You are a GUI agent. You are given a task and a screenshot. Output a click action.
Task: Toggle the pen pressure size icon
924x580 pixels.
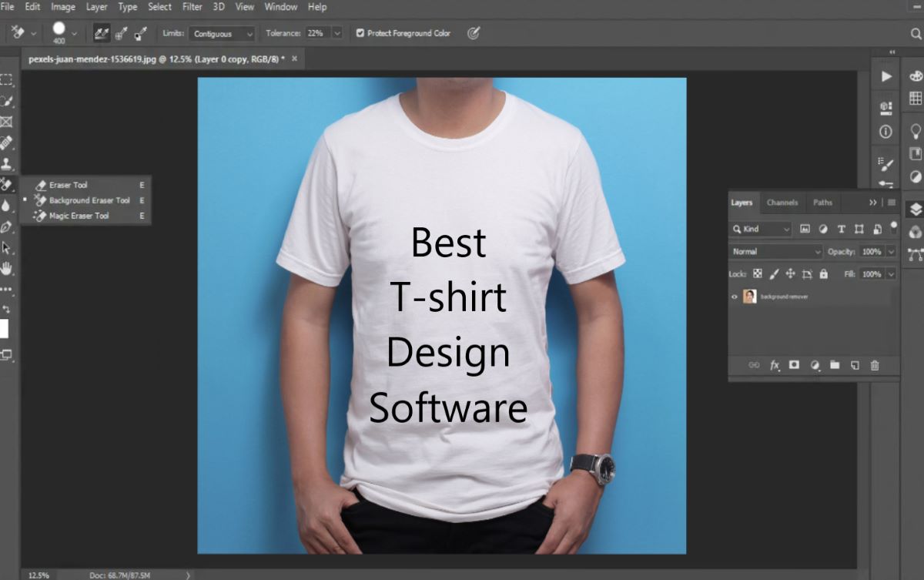[x=474, y=33]
